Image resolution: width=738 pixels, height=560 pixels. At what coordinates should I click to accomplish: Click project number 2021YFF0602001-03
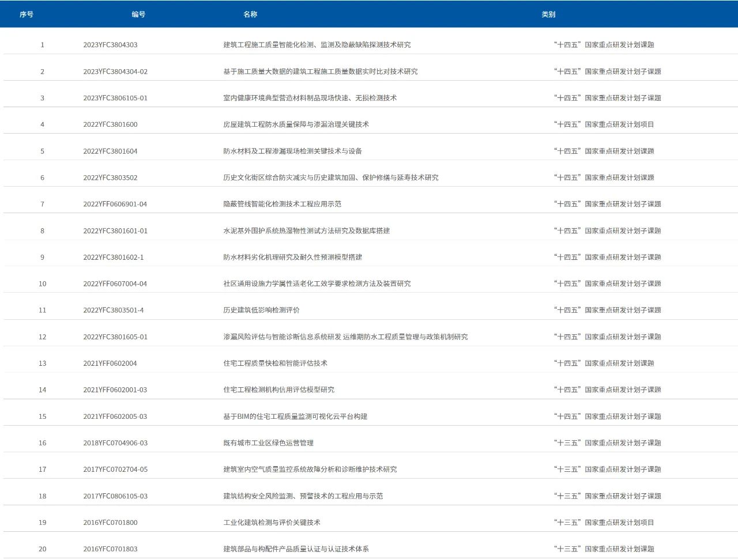(x=115, y=389)
